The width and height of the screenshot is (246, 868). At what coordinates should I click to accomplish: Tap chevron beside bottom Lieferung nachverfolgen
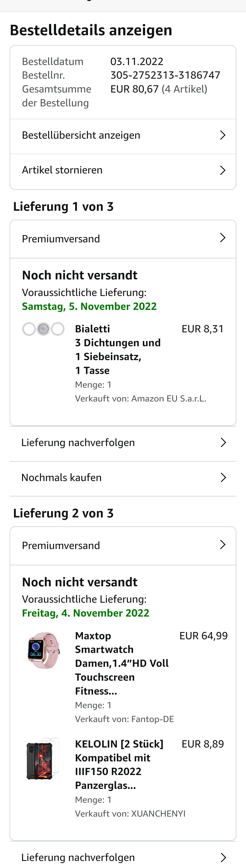pyautogui.click(x=223, y=857)
